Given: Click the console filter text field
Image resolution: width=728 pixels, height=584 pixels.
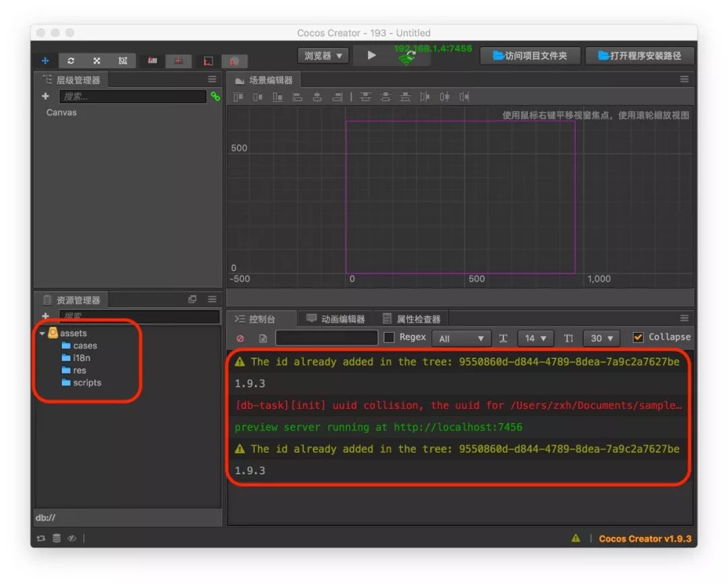Looking at the screenshot, I should (x=326, y=338).
